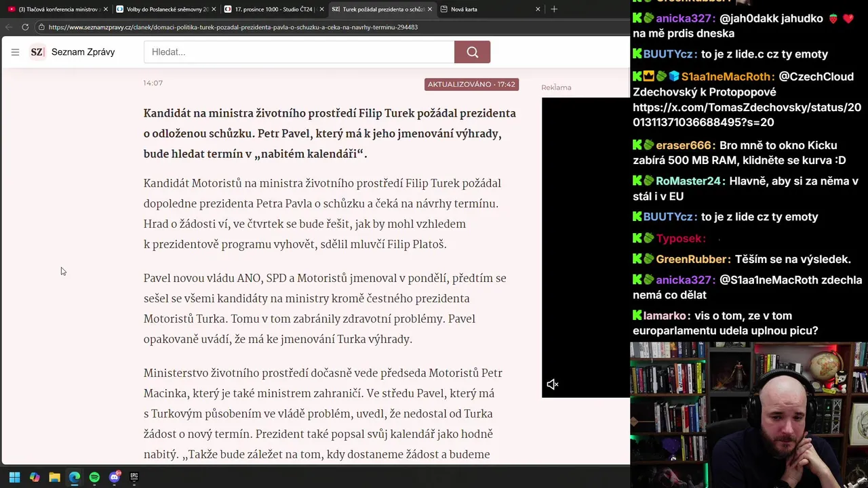Go back with the browser back arrow
This screenshot has width=868, height=488.
tap(9, 27)
